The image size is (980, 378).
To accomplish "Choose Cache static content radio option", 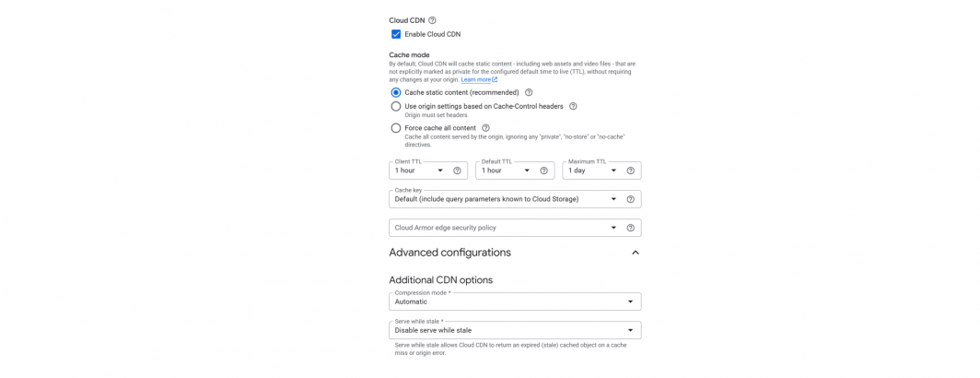I will coord(396,92).
